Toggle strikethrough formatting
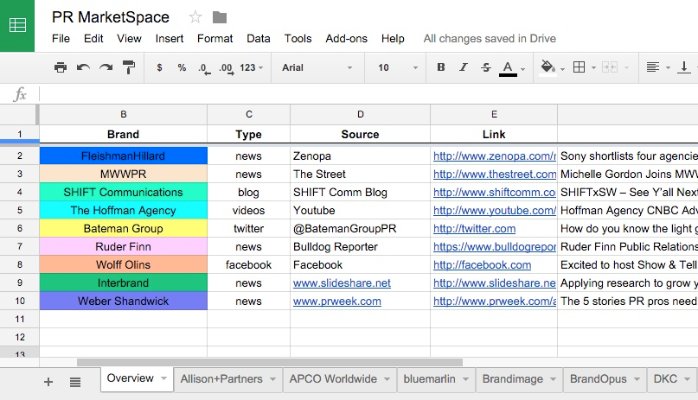Image resolution: width=698 pixels, height=400 pixels. coord(486,67)
